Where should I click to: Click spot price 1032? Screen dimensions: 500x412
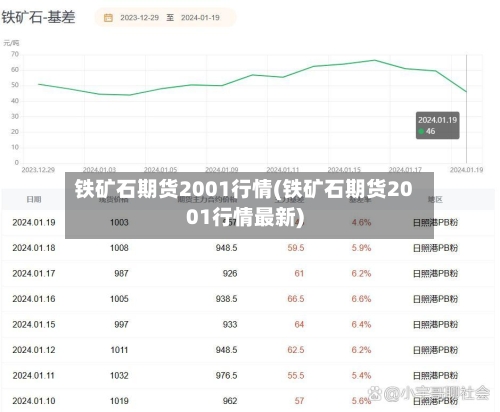pyautogui.click(x=119, y=376)
